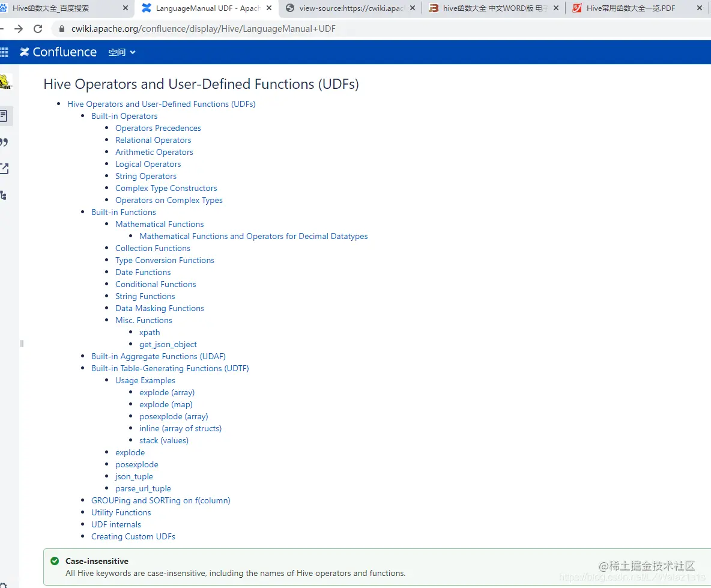711x588 pixels.
Task: Open the page tree icon in the sidebar
Action: point(4,195)
